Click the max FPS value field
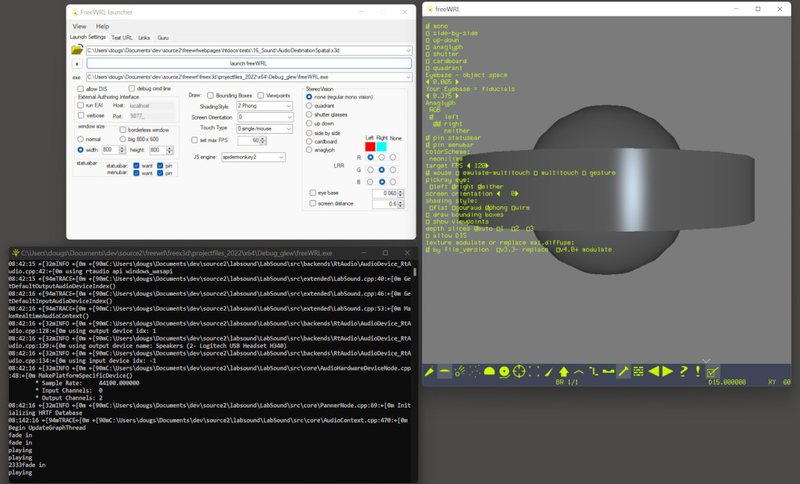 (249, 140)
